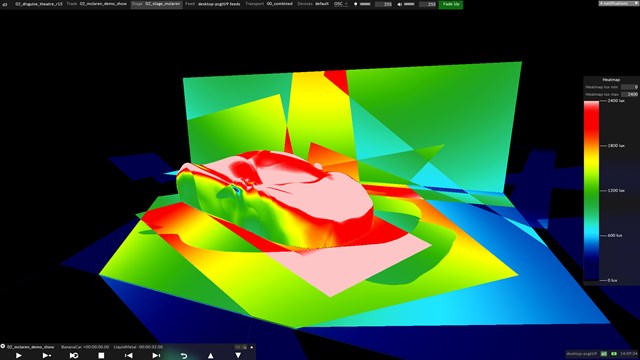Jump to the previous section marker
The height and width of the screenshot is (360, 640).
129,356
